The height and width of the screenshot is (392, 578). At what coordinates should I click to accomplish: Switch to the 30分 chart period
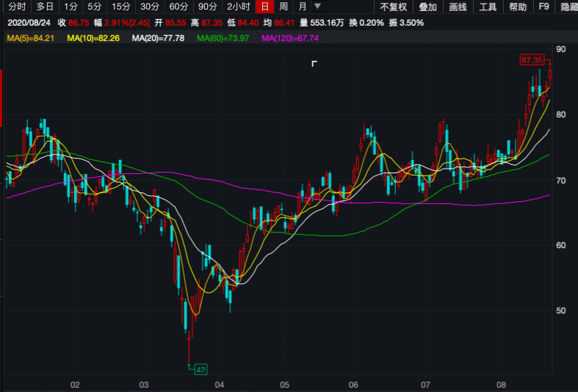tap(149, 7)
